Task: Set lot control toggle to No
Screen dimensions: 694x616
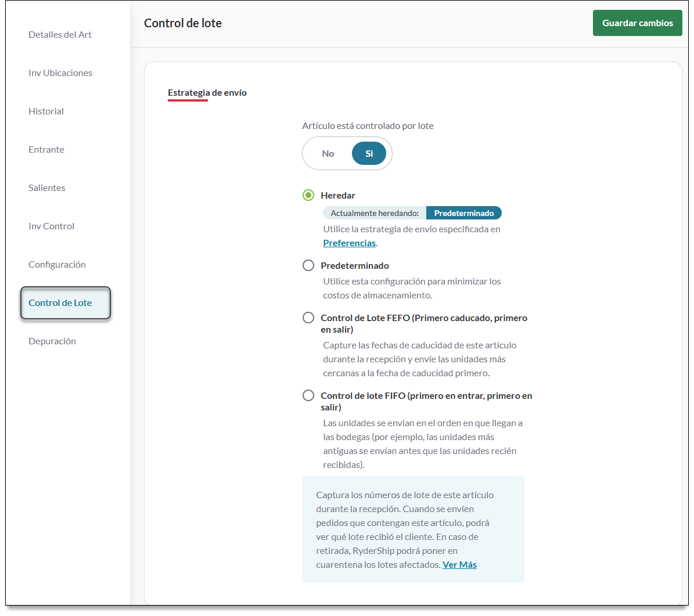Action: point(328,154)
